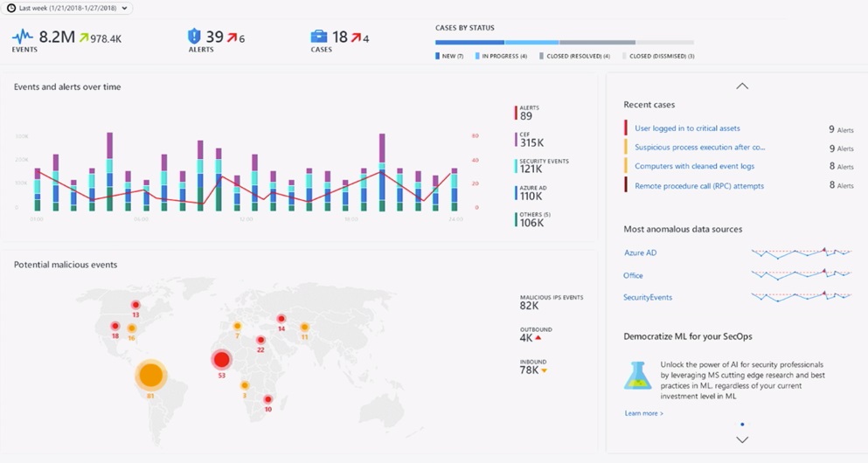Viewport: 868px width, 463px height.
Task: Click the Office sparkline chart
Action: click(801, 273)
